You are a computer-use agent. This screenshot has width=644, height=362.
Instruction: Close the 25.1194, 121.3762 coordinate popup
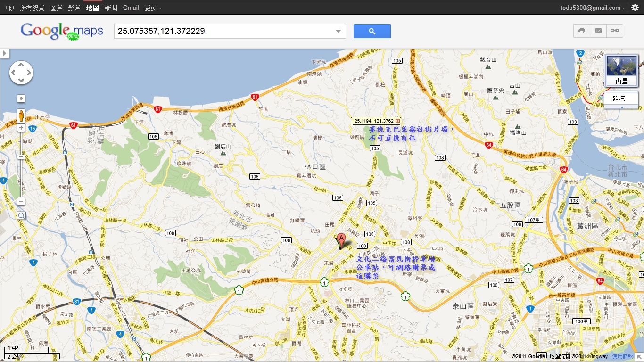(397, 121)
